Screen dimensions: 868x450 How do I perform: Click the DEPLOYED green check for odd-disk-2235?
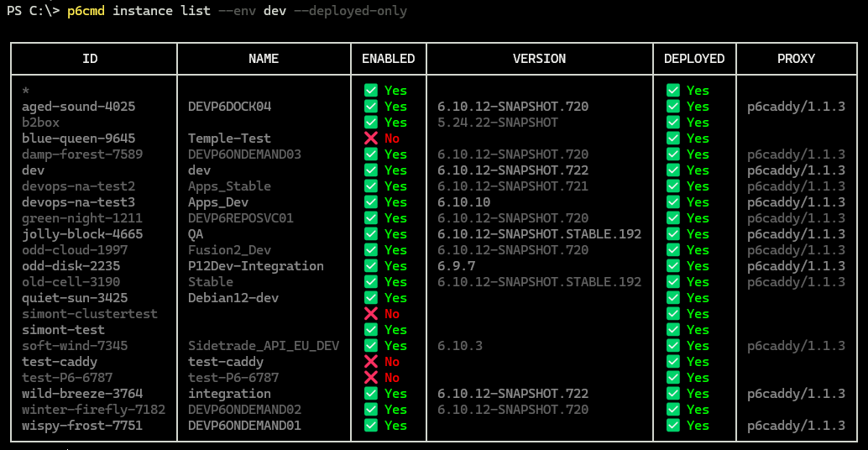coord(673,265)
